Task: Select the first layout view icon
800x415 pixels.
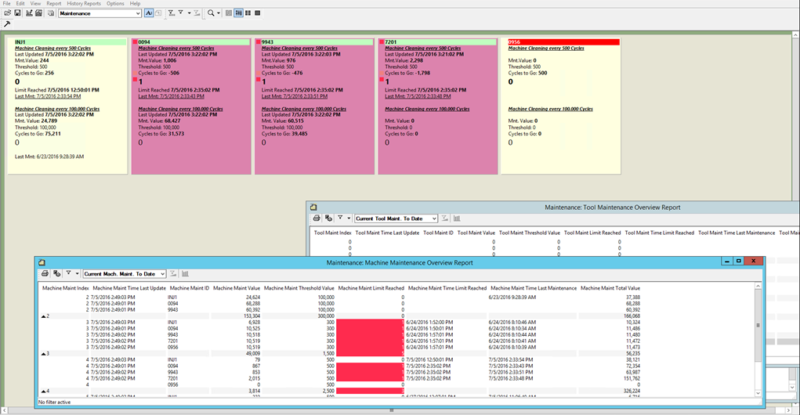Action: click(x=229, y=13)
